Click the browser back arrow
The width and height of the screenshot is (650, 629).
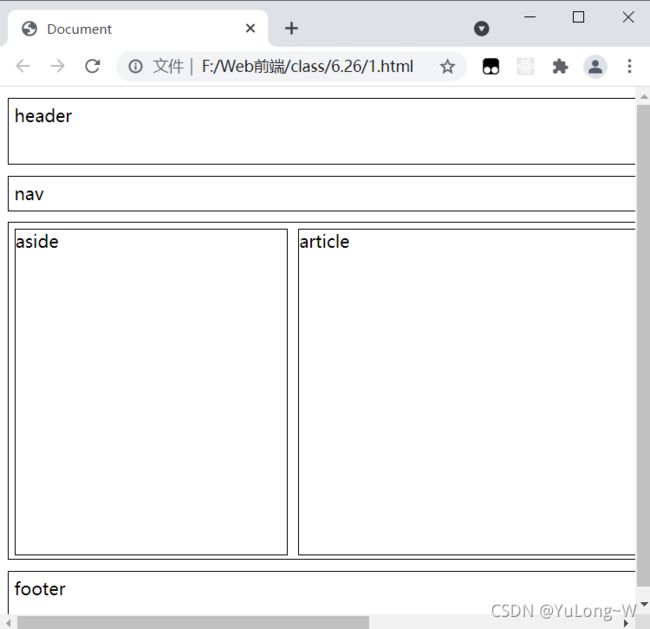(x=23, y=66)
